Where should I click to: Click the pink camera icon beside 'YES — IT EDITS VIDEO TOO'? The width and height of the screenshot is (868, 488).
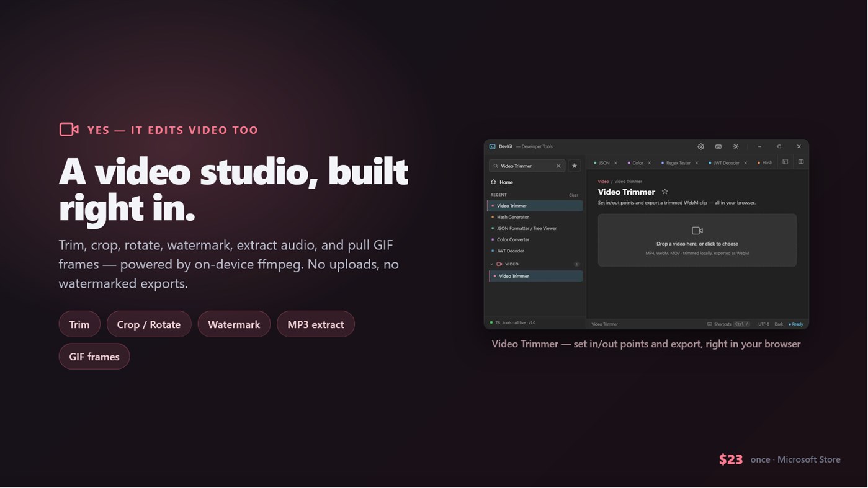[x=69, y=130]
